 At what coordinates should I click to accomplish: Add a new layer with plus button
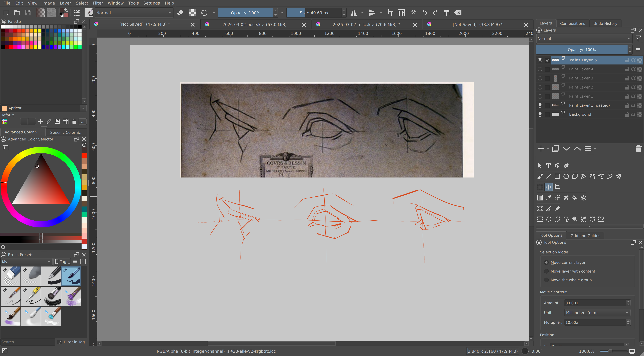pos(541,149)
